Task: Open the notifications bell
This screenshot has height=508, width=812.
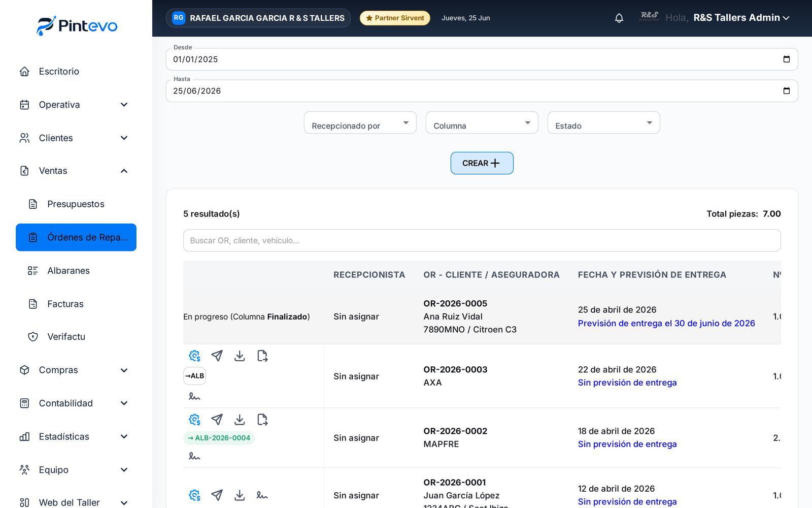Action: (619, 18)
